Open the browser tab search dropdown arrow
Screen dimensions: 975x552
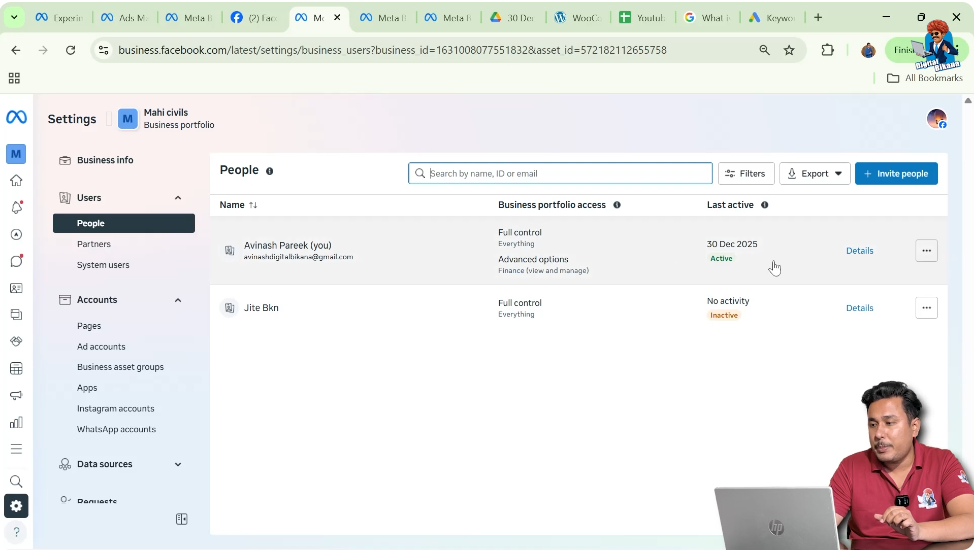[x=14, y=17]
